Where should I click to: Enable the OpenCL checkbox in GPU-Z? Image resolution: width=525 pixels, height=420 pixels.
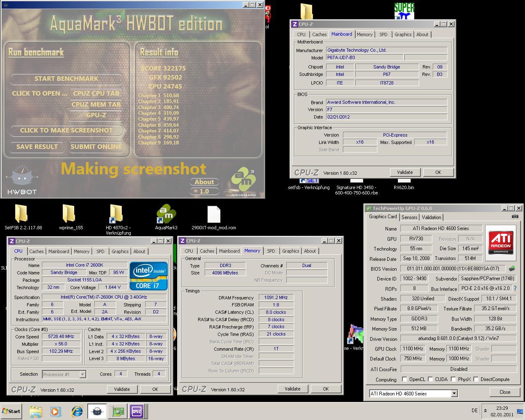(404, 379)
